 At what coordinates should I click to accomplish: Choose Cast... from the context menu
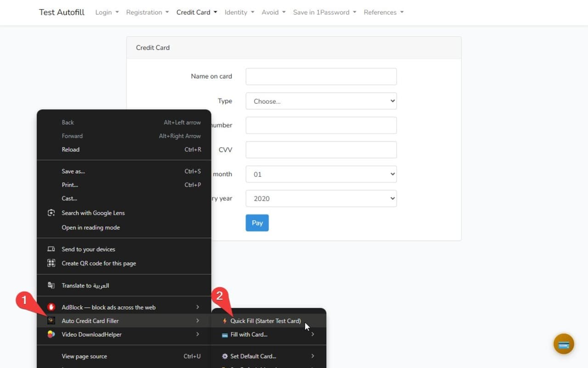(x=124, y=199)
